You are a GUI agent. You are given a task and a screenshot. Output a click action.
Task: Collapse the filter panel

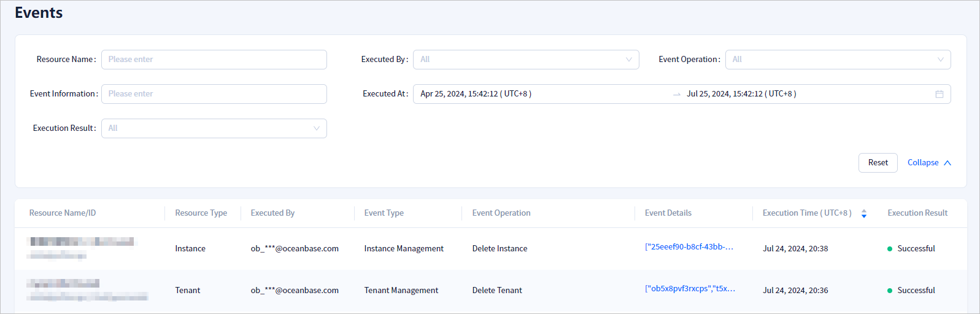point(928,163)
